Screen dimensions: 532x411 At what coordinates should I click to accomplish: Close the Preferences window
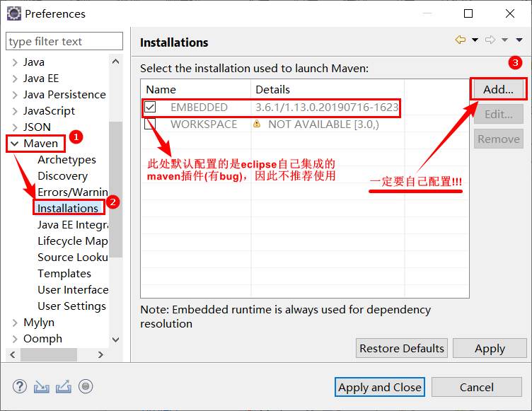[510, 13]
